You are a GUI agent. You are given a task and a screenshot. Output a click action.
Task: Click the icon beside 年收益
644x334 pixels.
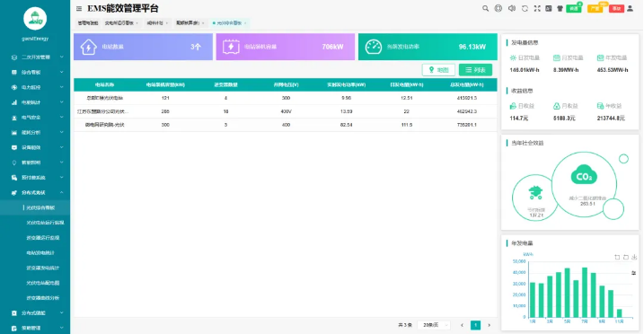point(600,106)
